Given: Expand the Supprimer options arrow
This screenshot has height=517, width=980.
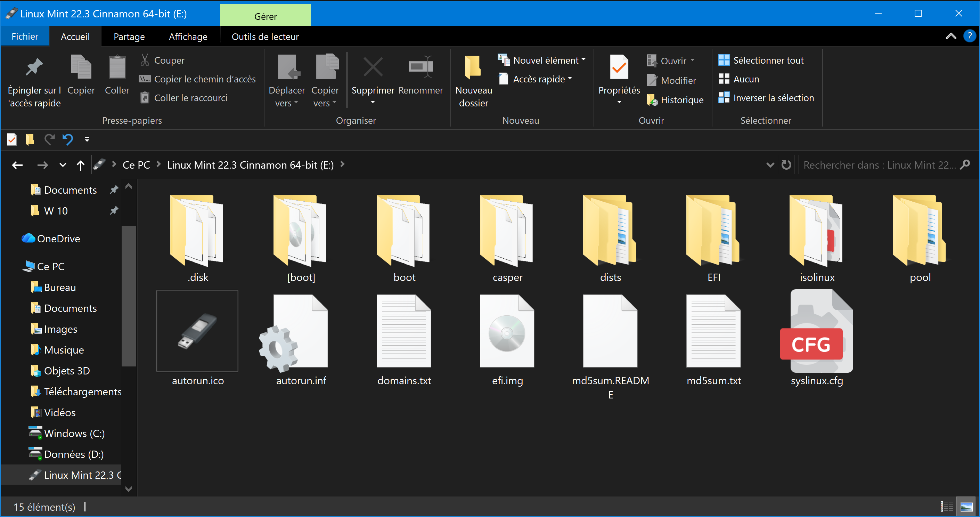Looking at the screenshot, I should click(x=373, y=102).
